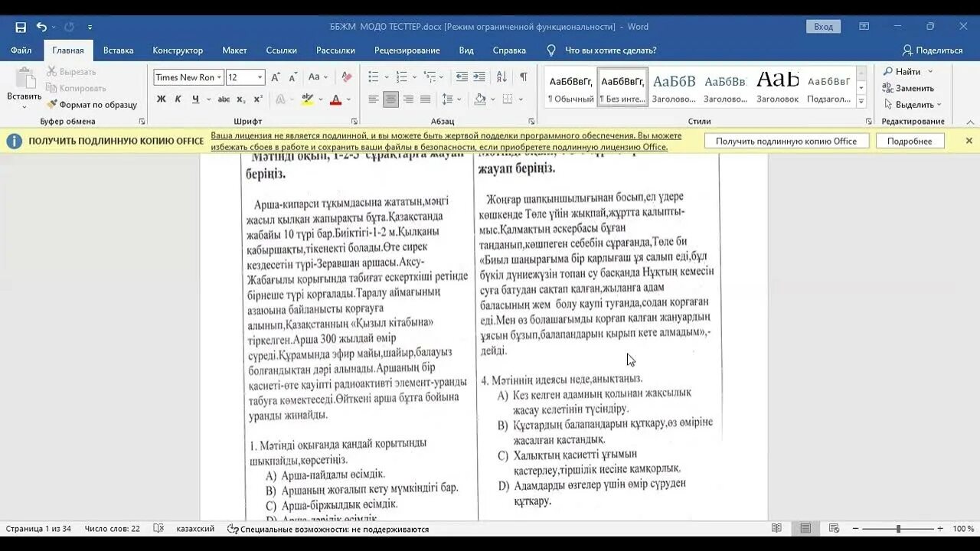Screen dimensions: 980x551
Task: Activate Format Painter (Формат по образцу)
Action: click(92, 105)
